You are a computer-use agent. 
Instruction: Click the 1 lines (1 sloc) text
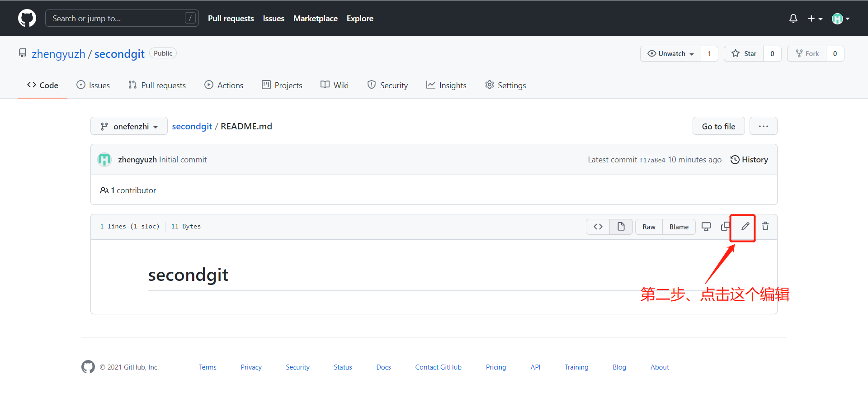(x=130, y=226)
